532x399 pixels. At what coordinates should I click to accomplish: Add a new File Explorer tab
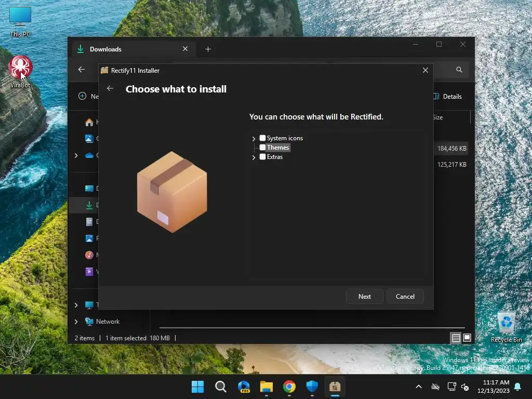tap(208, 49)
